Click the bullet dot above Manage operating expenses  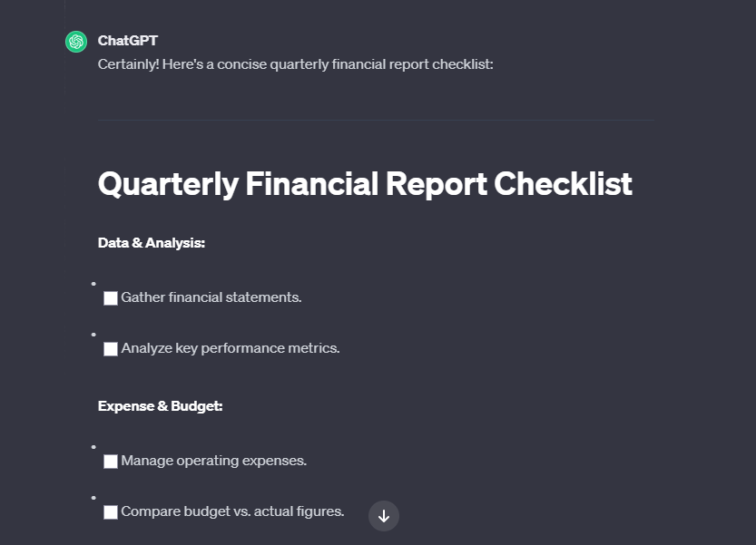coord(93,447)
